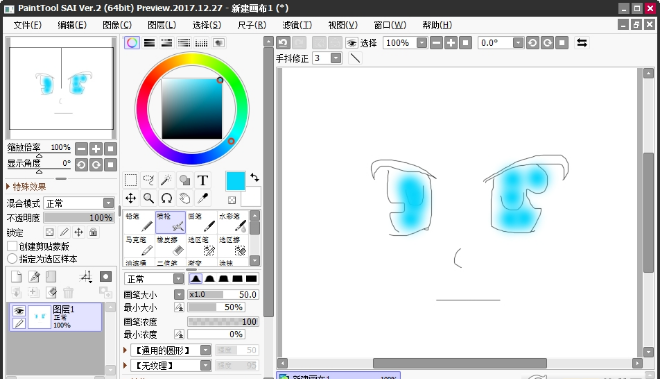Reset navigator zoom to default
Viewport: 661px width, 379px height.
[110, 149]
